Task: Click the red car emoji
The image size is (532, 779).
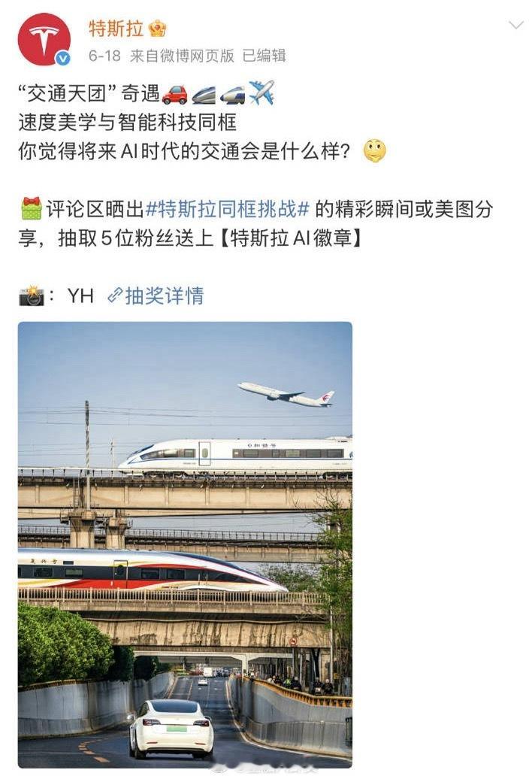Action: point(174,94)
